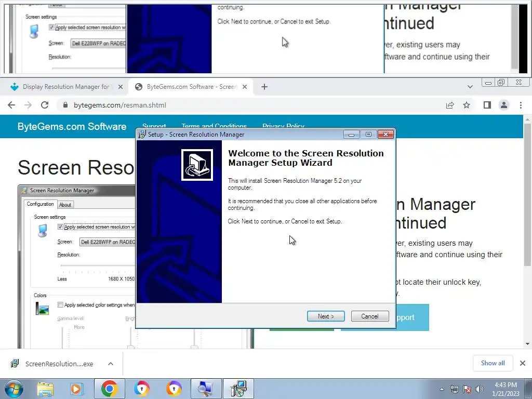Share this page icon in Chrome

coord(450,105)
